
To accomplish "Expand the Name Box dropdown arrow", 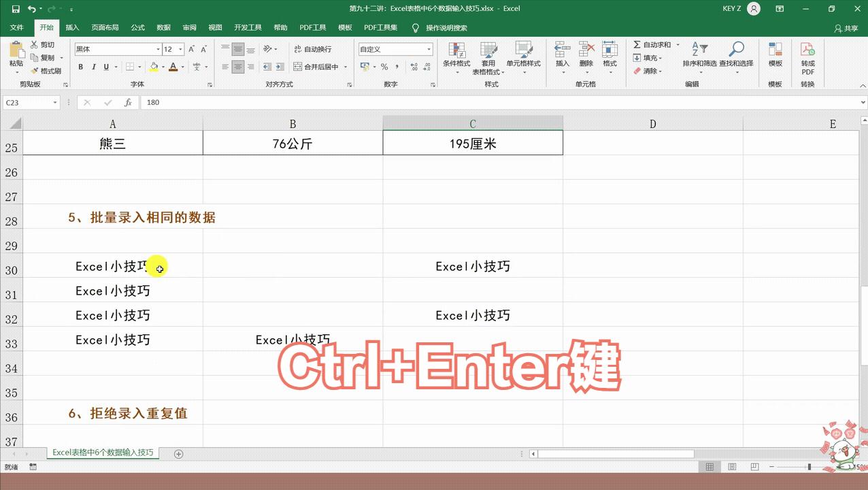I will click(x=55, y=102).
